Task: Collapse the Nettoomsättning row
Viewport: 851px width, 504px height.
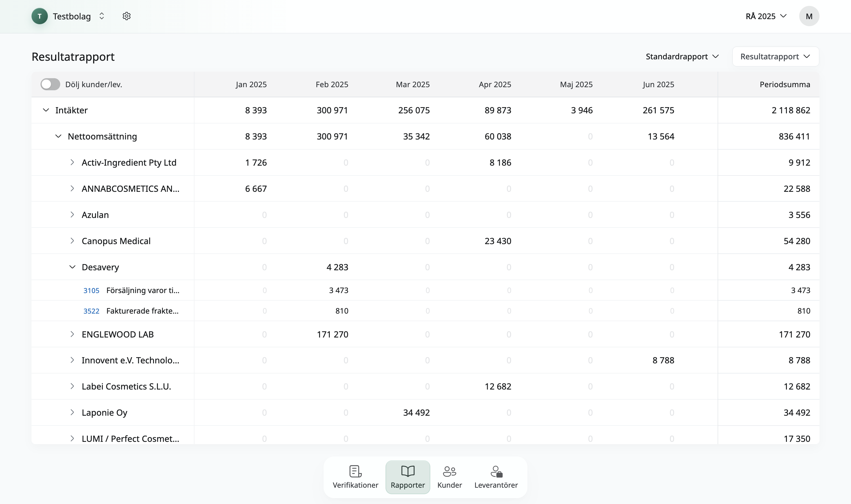Action: tap(59, 136)
